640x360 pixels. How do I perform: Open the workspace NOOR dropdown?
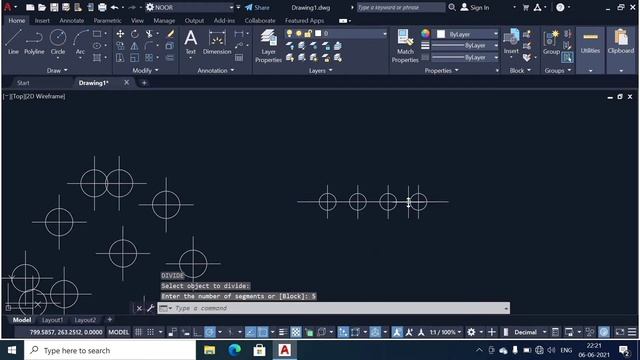click(231, 7)
